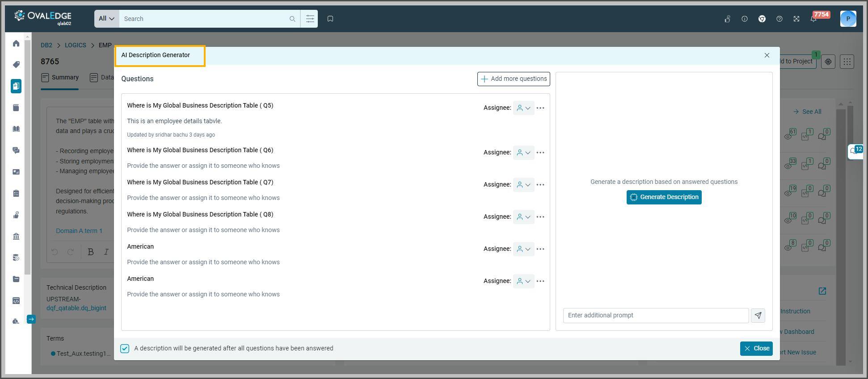Viewport: 868px width, 379px height.
Task: Open assignee dropdown for question Q6
Action: (x=523, y=153)
